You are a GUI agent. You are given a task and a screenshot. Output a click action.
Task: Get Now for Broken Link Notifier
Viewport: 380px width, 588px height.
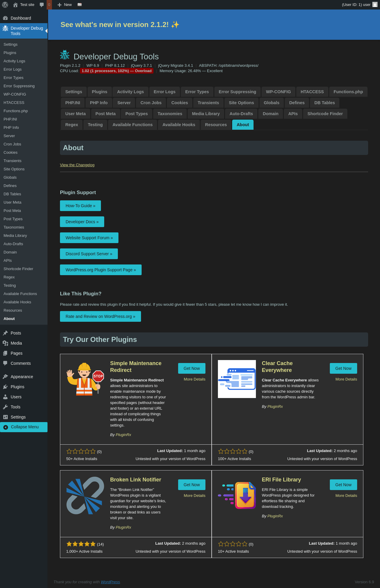[192, 485]
